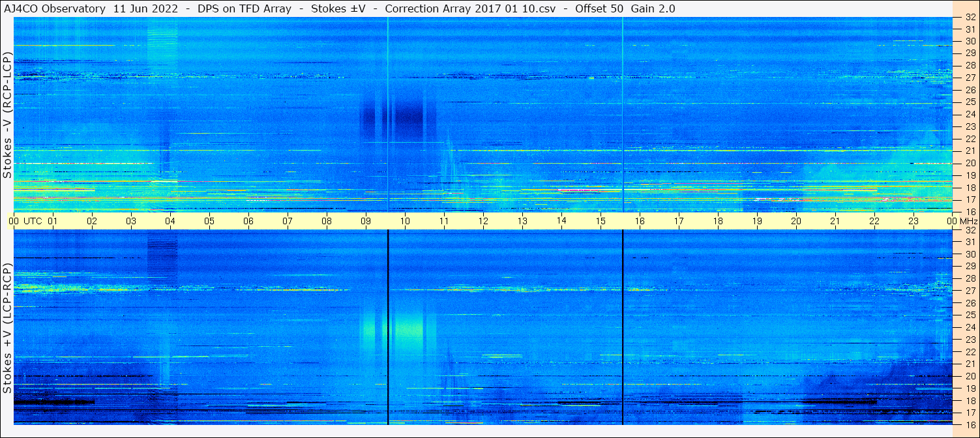
Task: Click the 'AJ4CO Observatory' title text
Action: (x=54, y=9)
